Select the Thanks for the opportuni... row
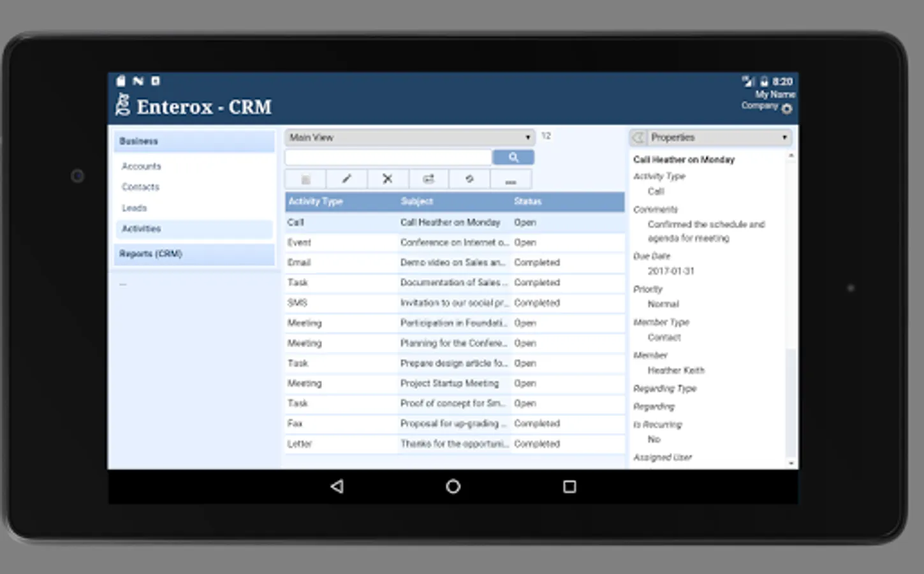Image resolution: width=924 pixels, height=574 pixels. [455, 444]
